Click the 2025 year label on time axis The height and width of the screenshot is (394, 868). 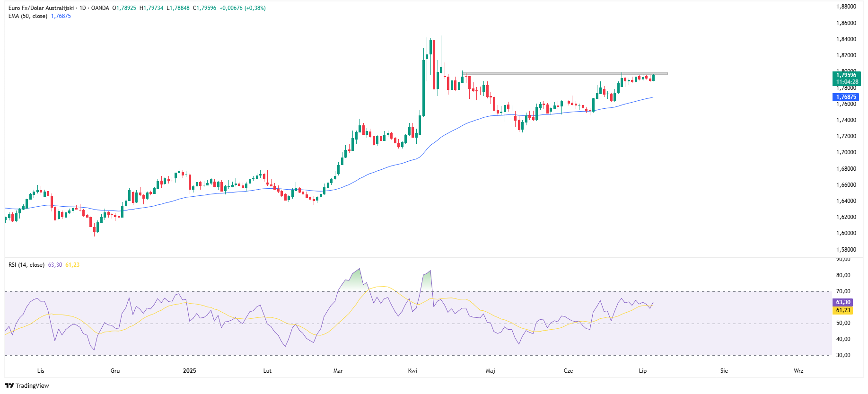coord(190,371)
